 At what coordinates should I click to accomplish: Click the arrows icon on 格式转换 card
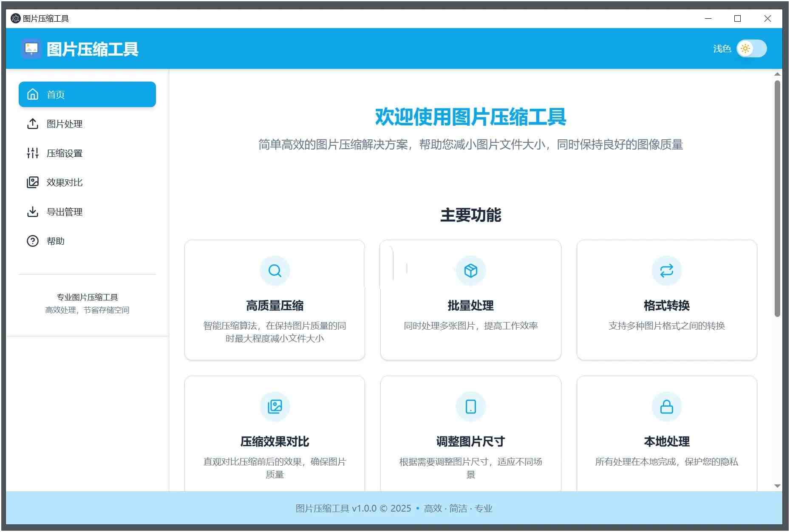[666, 270]
